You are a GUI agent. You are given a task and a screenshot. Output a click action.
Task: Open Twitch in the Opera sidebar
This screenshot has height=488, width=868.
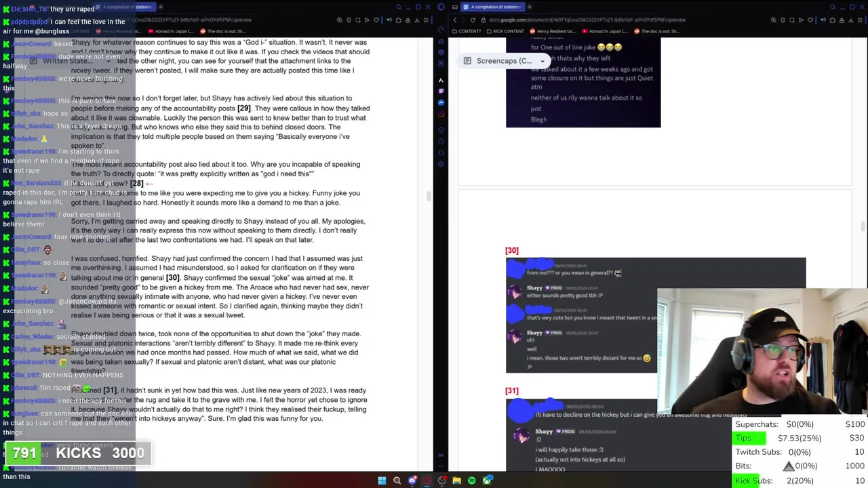click(441, 91)
